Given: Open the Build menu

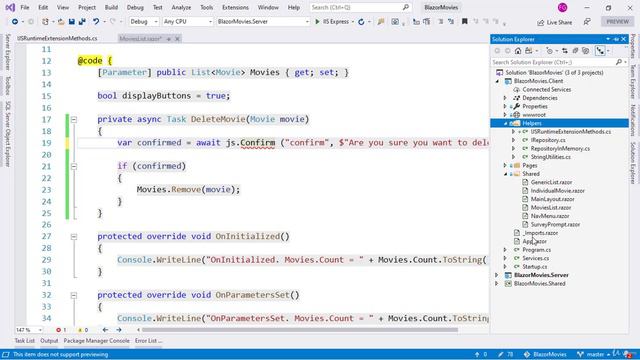Looking at the screenshot, I should [x=111, y=7].
